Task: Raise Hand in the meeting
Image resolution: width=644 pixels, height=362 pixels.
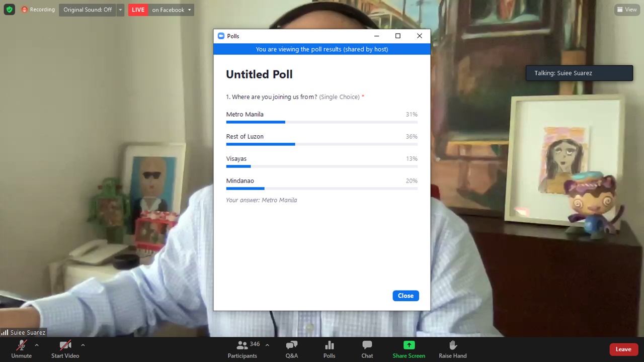Action: (x=453, y=349)
